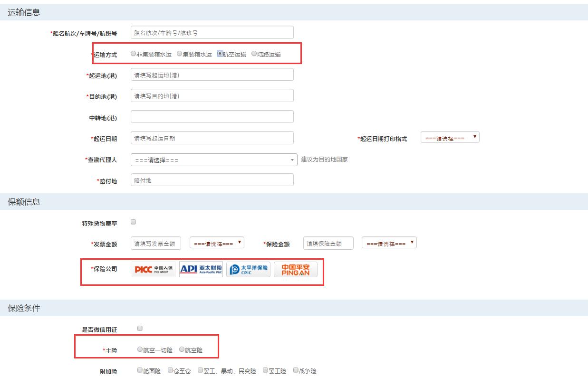Focus the 赔付地 input field
Image resolution: width=588 pixels, height=386 pixels.
pos(212,180)
